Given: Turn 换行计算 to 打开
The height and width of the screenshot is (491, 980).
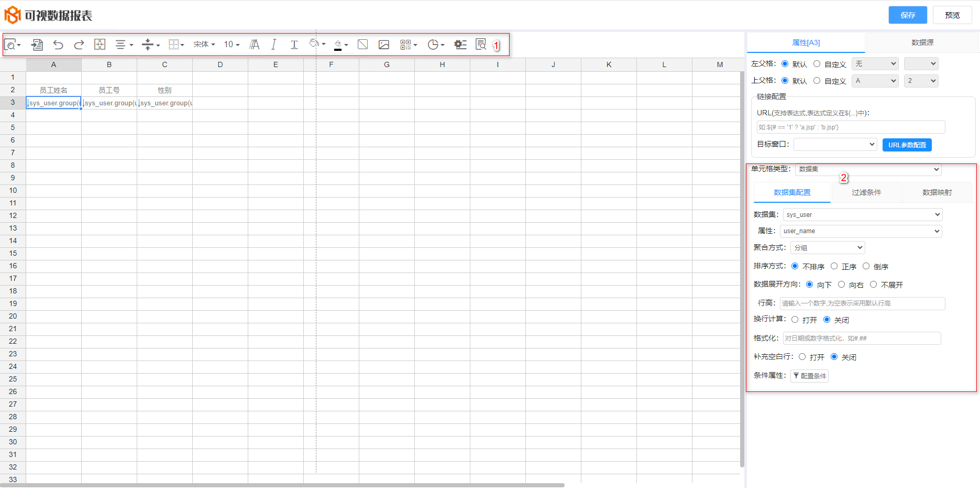Looking at the screenshot, I should click(795, 320).
